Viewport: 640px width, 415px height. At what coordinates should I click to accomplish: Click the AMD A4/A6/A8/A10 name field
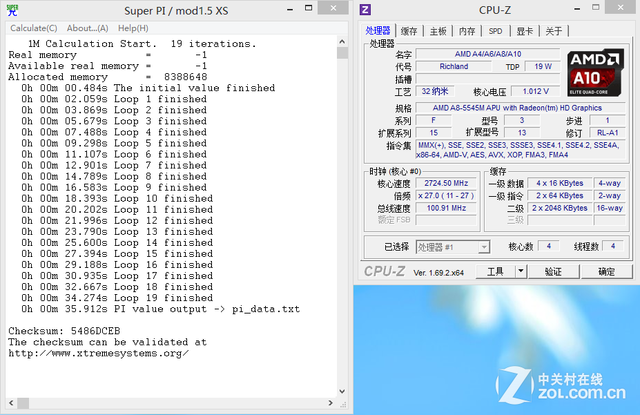point(488,54)
